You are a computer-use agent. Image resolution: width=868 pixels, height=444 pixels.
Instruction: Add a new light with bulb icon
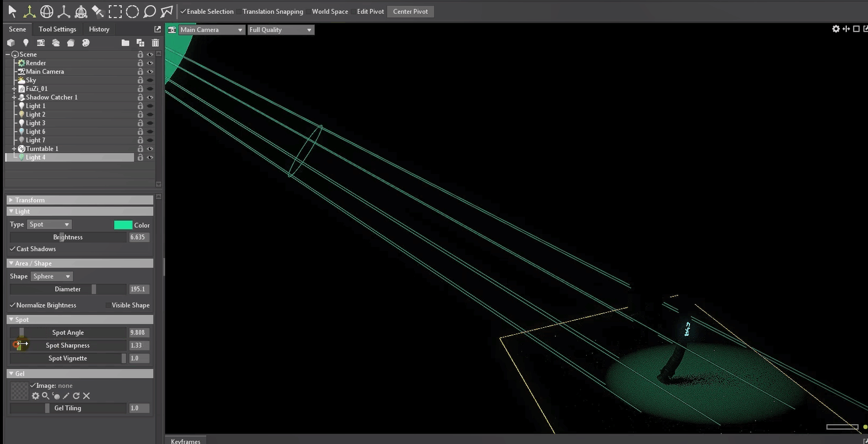click(x=25, y=42)
